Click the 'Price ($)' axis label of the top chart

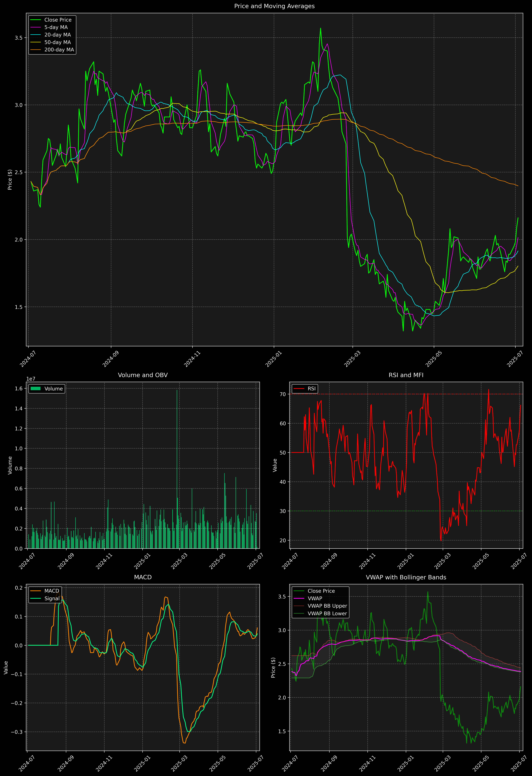(x=10, y=180)
